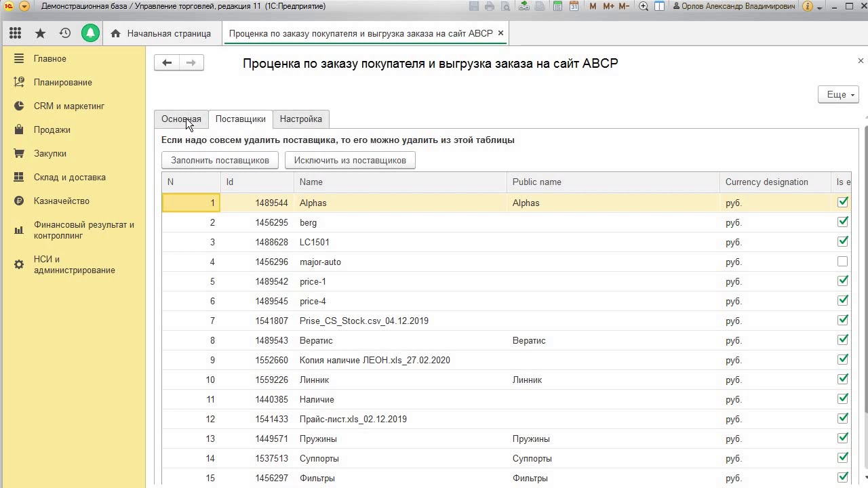Screen dimensions: 868x488
Task: Open the CRM и маркетинг section
Action: click(69, 106)
